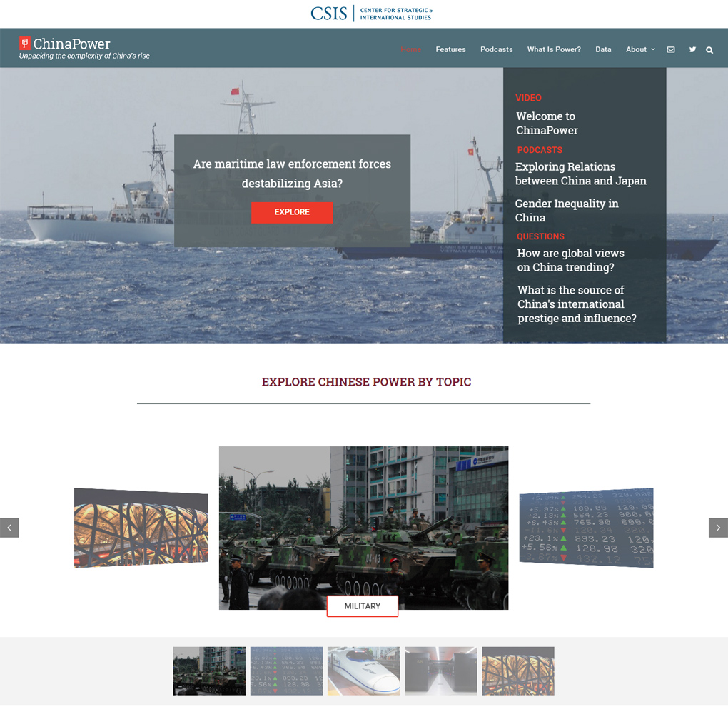Expand the About dropdown menu
This screenshot has width=728, height=707.
coord(640,50)
